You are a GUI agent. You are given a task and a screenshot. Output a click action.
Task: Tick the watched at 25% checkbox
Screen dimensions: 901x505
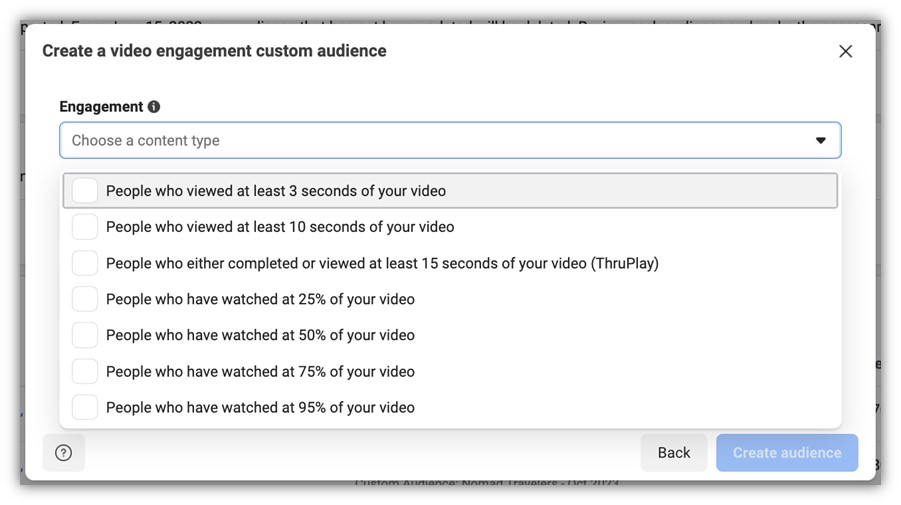tap(85, 299)
